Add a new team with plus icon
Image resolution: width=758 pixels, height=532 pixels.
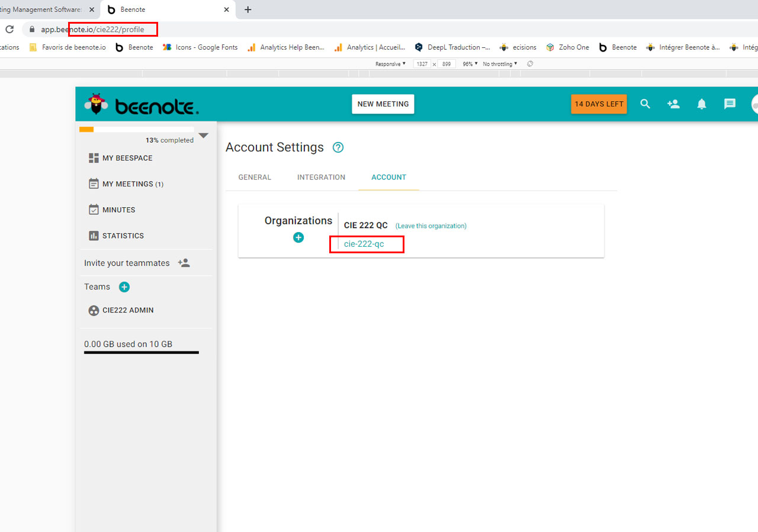(x=124, y=287)
